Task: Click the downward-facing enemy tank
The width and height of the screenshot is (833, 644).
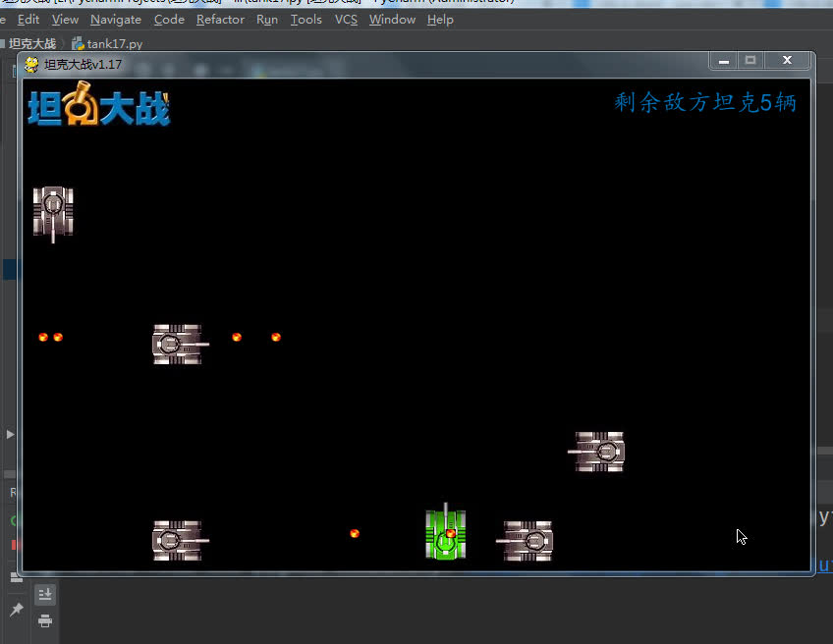Action: [x=53, y=214]
